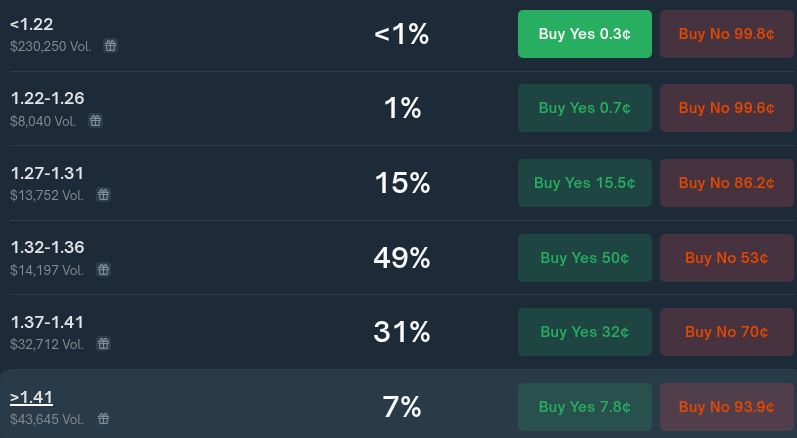Choose Buy No 53¢ for 1.32-1.36
797x438 pixels.
(727, 258)
